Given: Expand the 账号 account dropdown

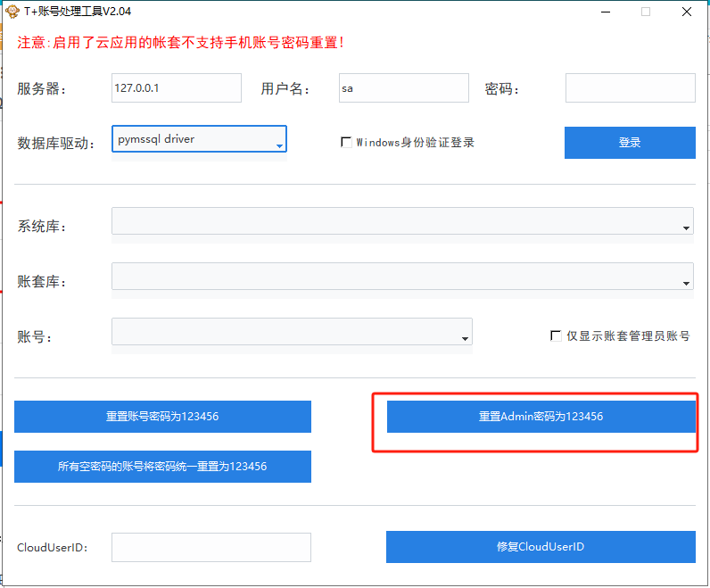Looking at the screenshot, I should [x=292, y=332].
